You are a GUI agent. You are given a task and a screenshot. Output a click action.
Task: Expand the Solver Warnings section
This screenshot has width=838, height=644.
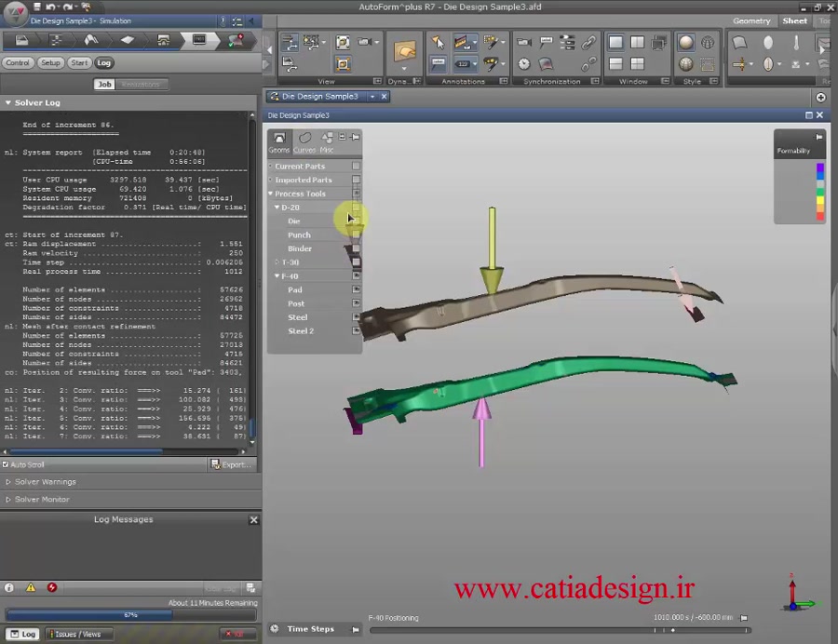[x=8, y=482]
